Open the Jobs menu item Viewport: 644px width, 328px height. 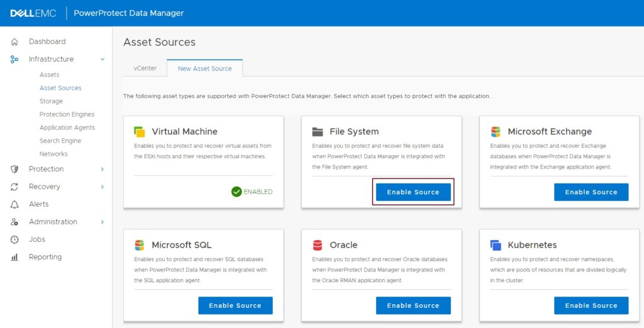[x=37, y=239]
